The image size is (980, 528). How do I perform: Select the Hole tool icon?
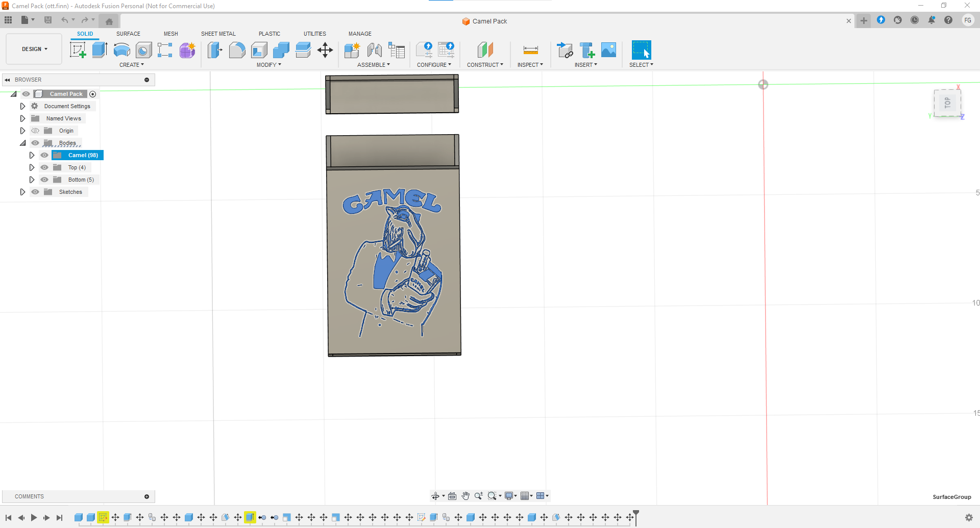coord(144,50)
